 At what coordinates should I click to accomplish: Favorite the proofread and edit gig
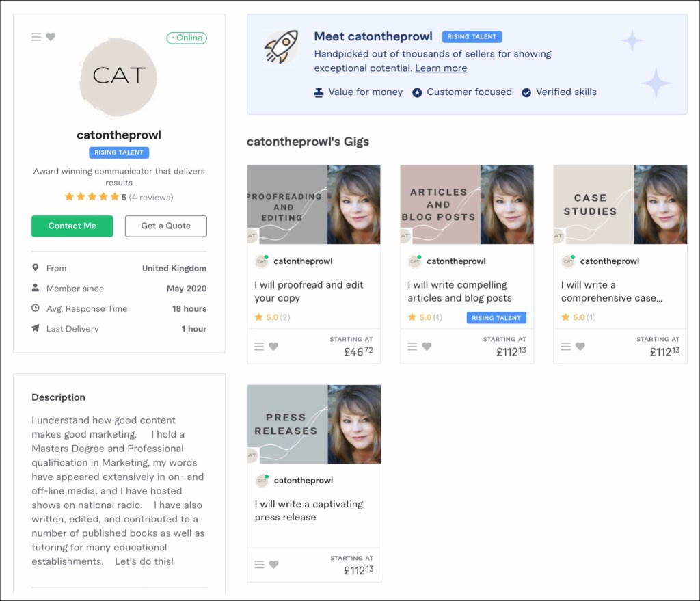[x=273, y=347]
